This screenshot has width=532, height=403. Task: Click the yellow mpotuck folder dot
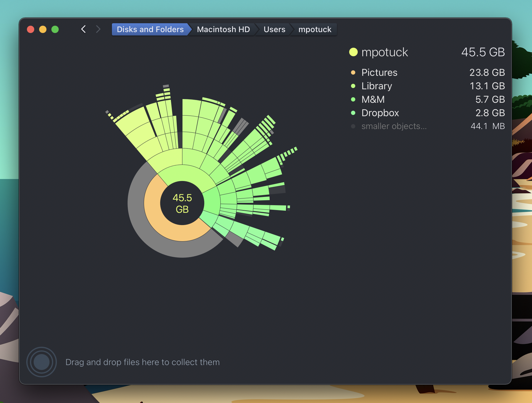pyautogui.click(x=353, y=52)
